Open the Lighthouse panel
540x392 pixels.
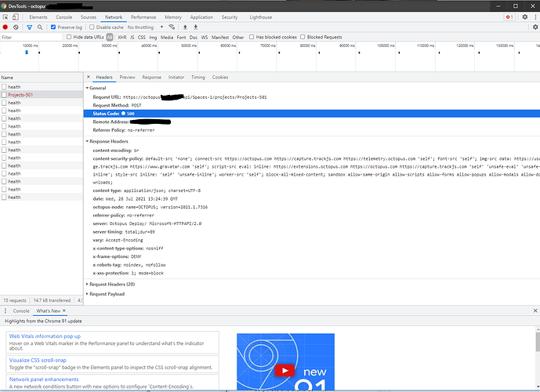(261, 17)
